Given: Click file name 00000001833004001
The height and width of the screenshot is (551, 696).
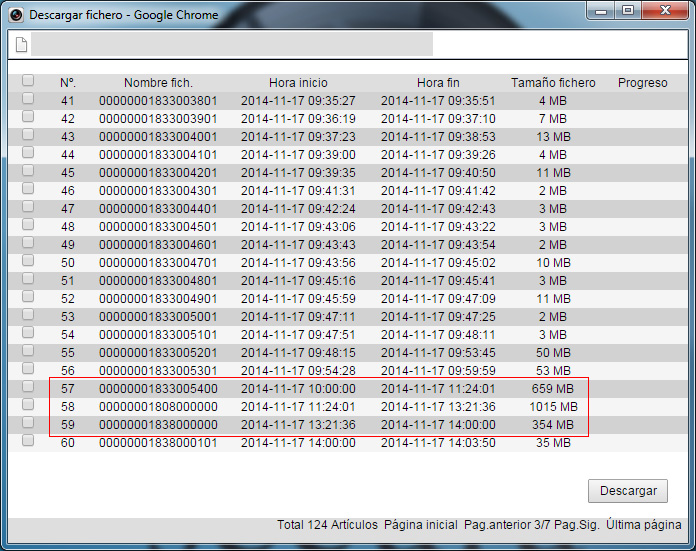Looking at the screenshot, I should [158, 137].
